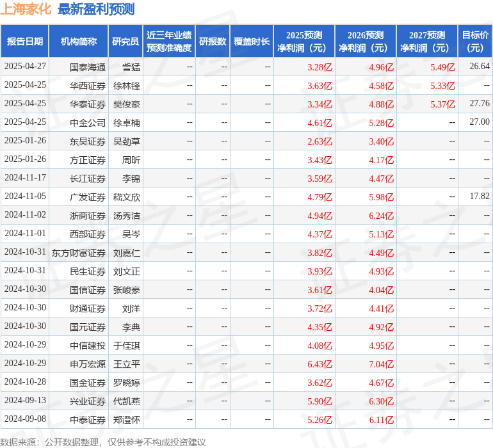Click the 4.41亿 value
The image size is (493, 448).
point(382,308)
